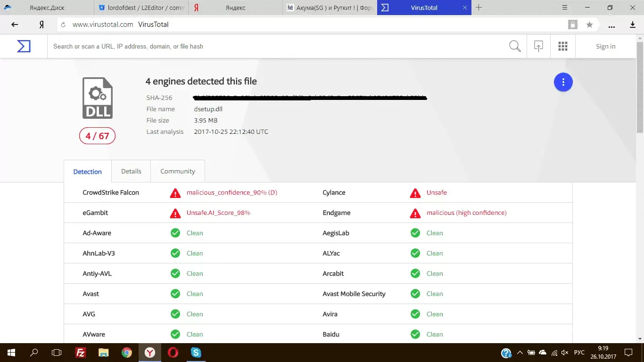Click the file name dsetup.dll
The height and width of the screenshot is (362, 644).
[208, 109]
